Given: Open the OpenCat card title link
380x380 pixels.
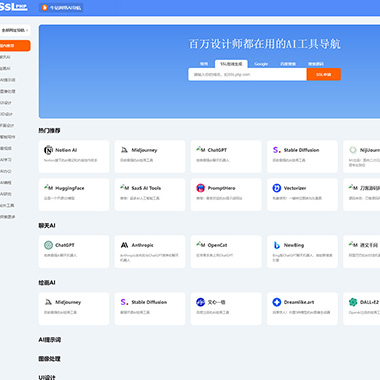Looking at the screenshot, I should tap(217, 245).
